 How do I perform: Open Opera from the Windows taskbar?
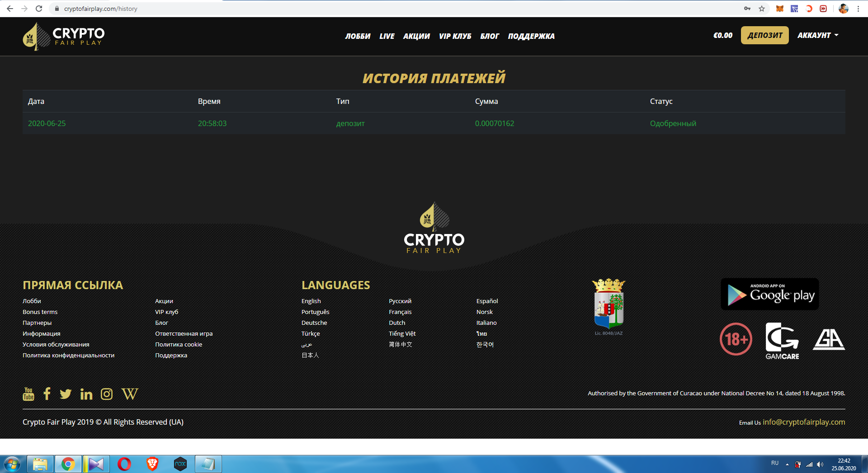(124, 464)
